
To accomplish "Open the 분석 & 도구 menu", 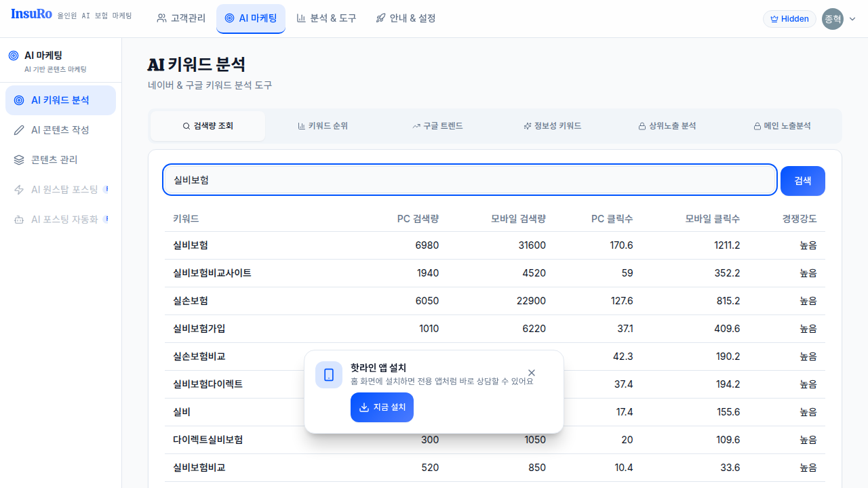I will tap(326, 18).
